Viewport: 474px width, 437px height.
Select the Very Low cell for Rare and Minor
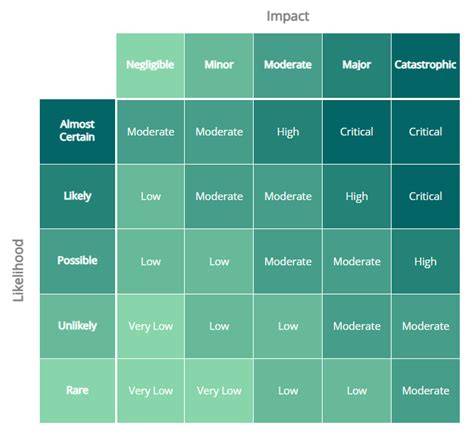pos(219,391)
